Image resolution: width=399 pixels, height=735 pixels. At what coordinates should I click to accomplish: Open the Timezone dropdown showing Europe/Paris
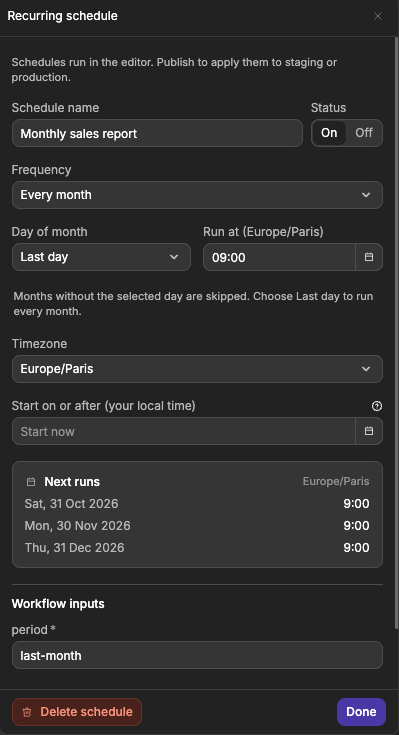(x=197, y=369)
